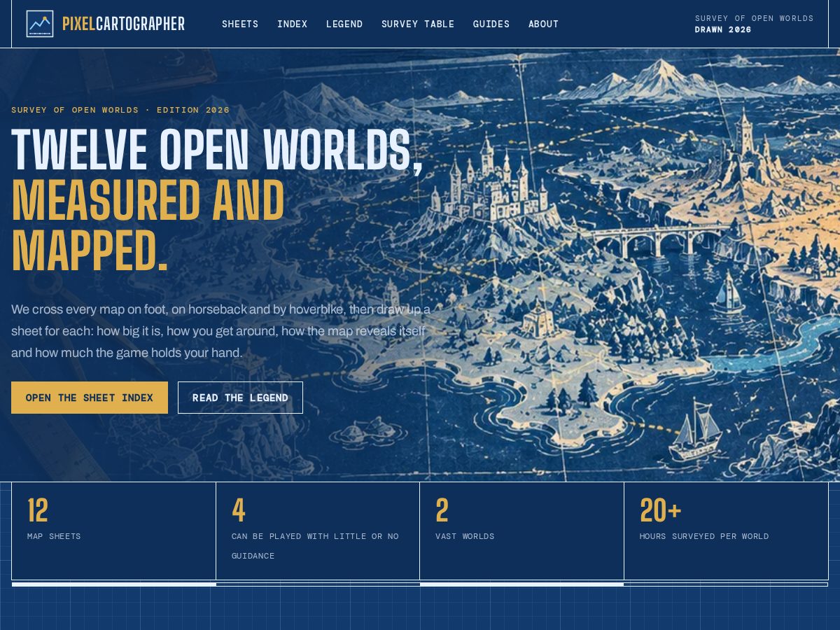Image resolution: width=840 pixels, height=630 pixels.
Task: Open the Guides nav item
Action: pyautogui.click(x=491, y=24)
